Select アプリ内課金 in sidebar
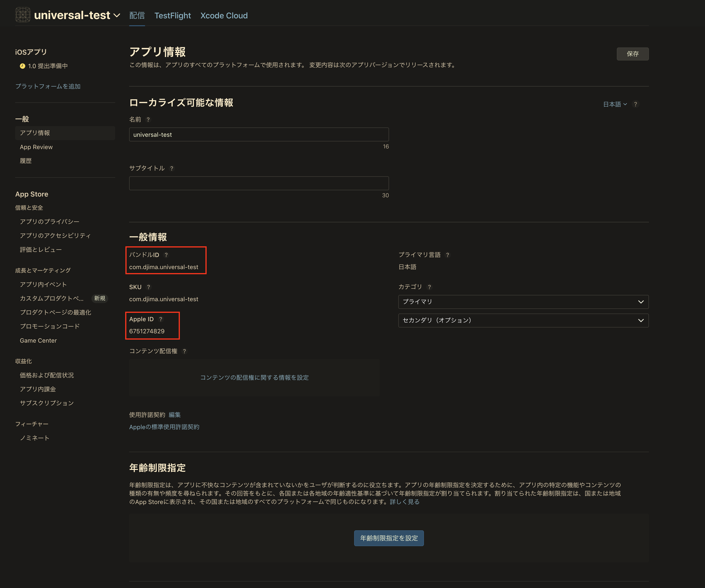705x588 pixels. pyautogui.click(x=38, y=389)
